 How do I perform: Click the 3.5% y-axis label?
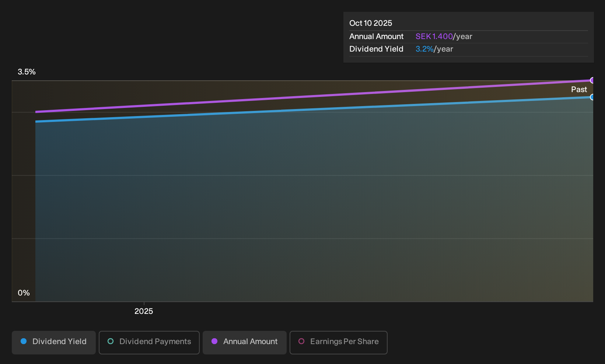(x=27, y=72)
